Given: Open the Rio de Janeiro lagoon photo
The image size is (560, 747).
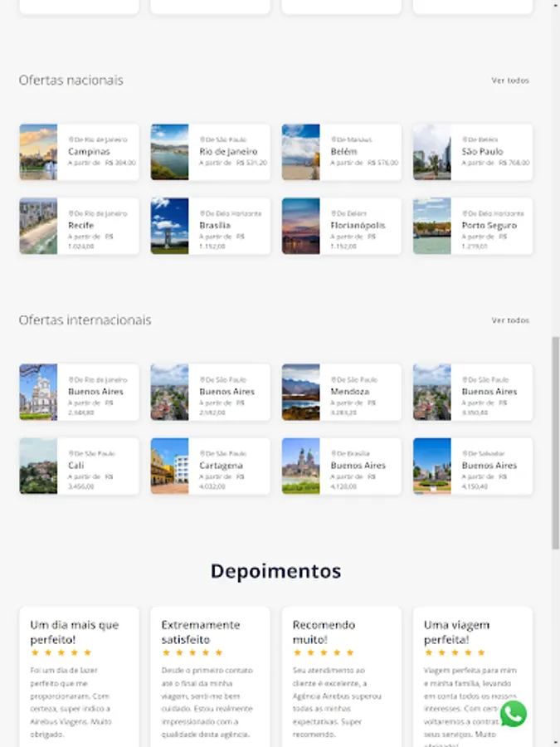Looking at the screenshot, I should point(169,152).
